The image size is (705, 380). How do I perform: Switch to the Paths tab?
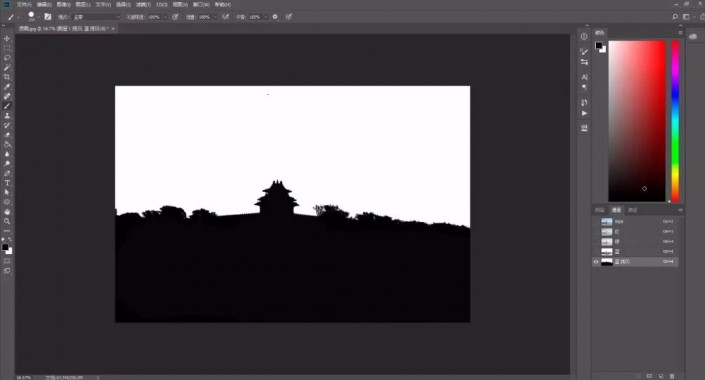633,210
